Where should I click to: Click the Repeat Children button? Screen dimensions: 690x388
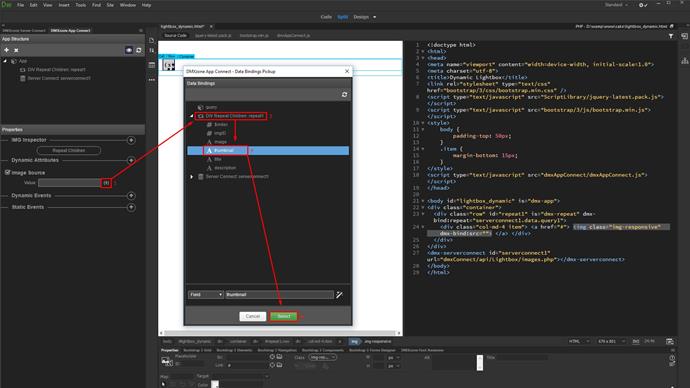point(69,150)
